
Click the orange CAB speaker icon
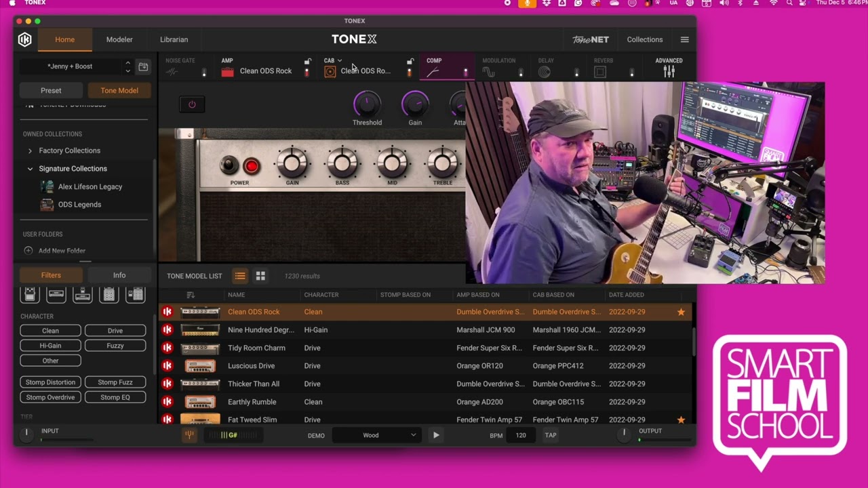(330, 72)
